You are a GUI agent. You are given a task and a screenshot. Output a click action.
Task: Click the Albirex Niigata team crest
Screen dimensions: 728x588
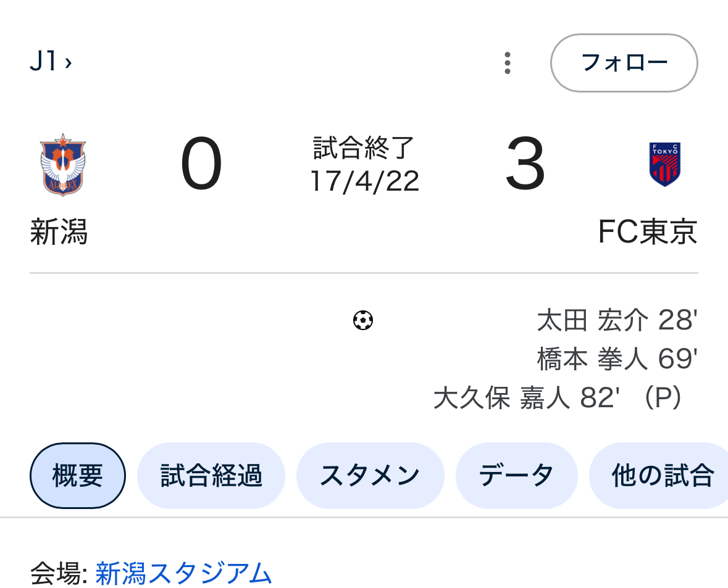pos(62,165)
